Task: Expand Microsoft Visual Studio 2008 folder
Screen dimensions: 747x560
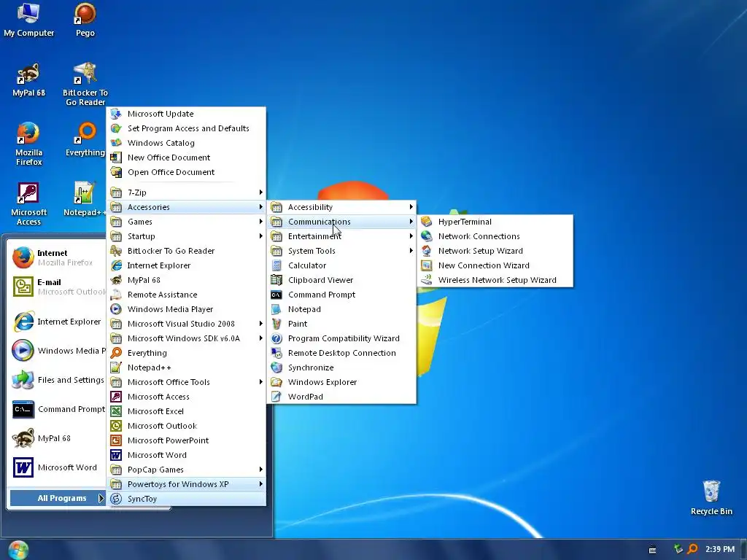Action: [186, 324]
